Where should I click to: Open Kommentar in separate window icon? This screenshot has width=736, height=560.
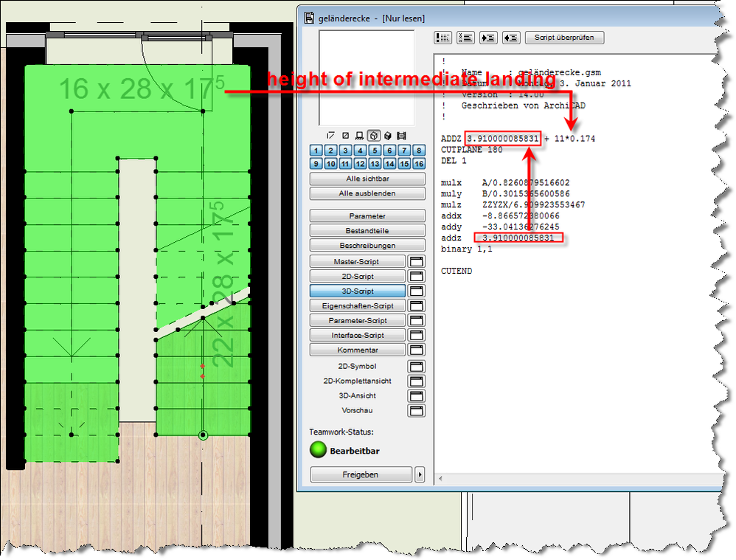pyautogui.click(x=417, y=350)
